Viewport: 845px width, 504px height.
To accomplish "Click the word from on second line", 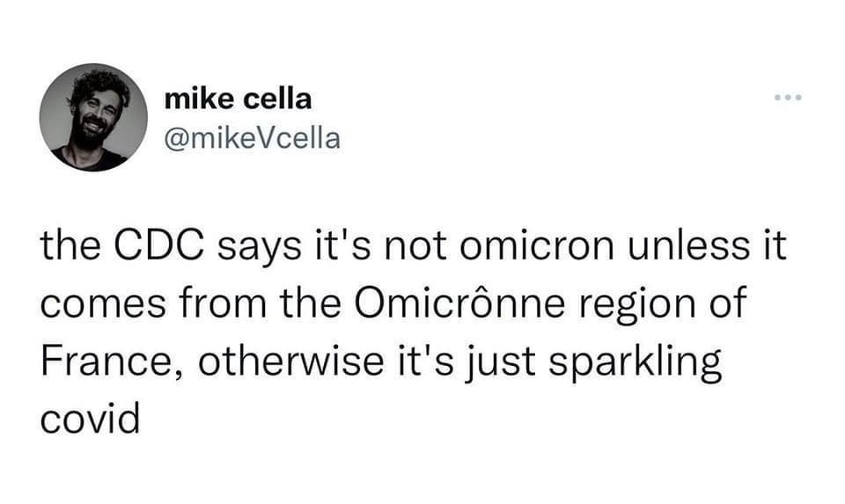I will (x=223, y=303).
